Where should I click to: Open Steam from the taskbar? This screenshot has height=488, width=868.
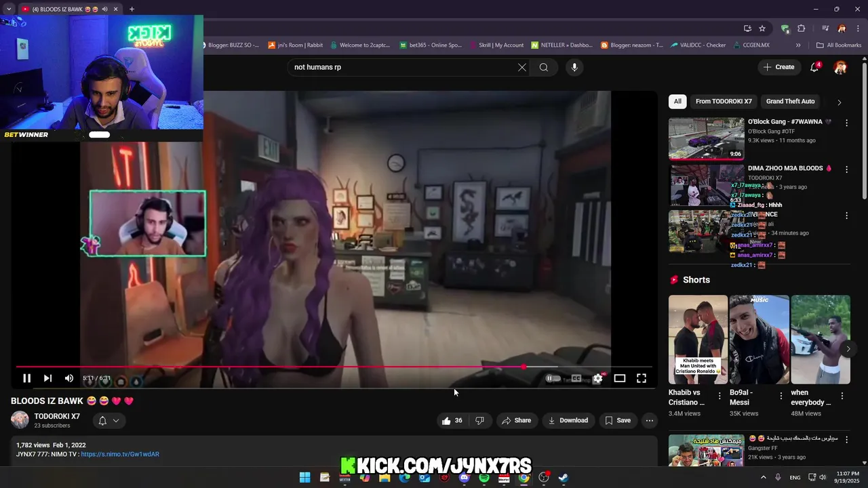[564, 477]
